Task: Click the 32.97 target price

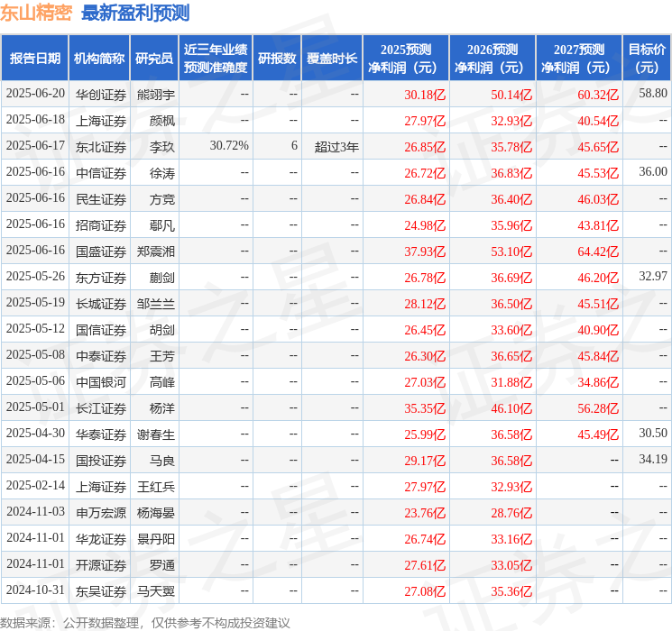Action: (x=653, y=277)
